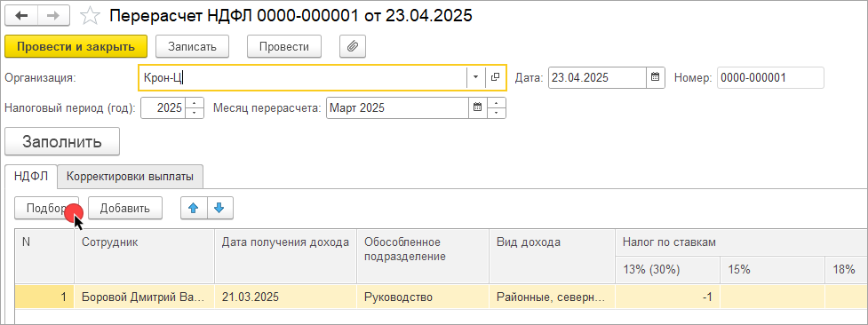Select the 18% rate column header
The image size is (868, 325).
[x=847, y=270]
